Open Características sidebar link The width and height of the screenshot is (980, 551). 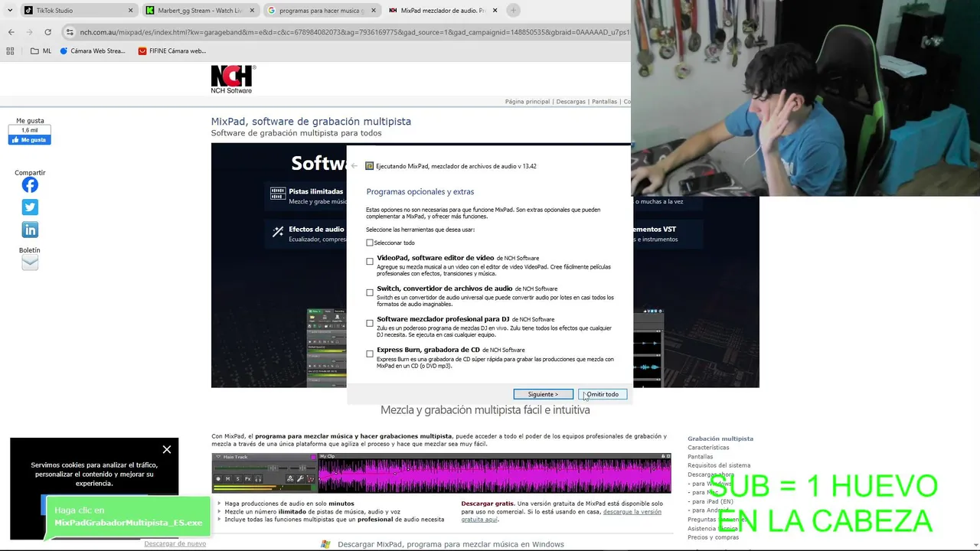pos(708,448)
